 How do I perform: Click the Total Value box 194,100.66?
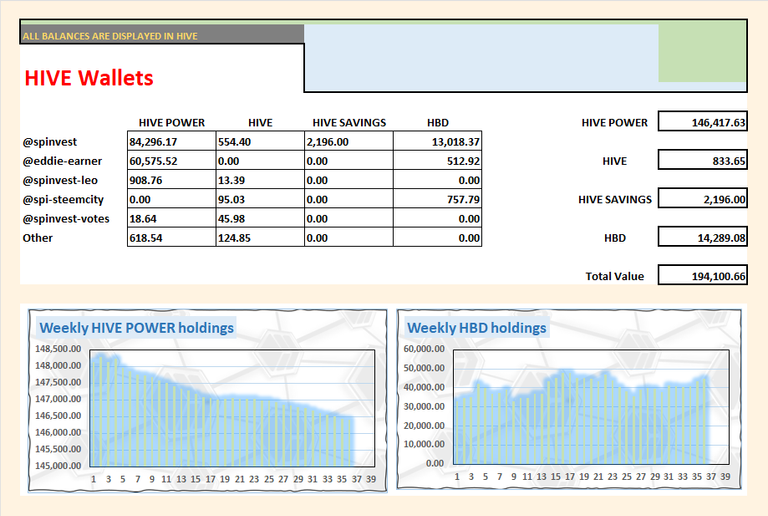click(702, 275)
